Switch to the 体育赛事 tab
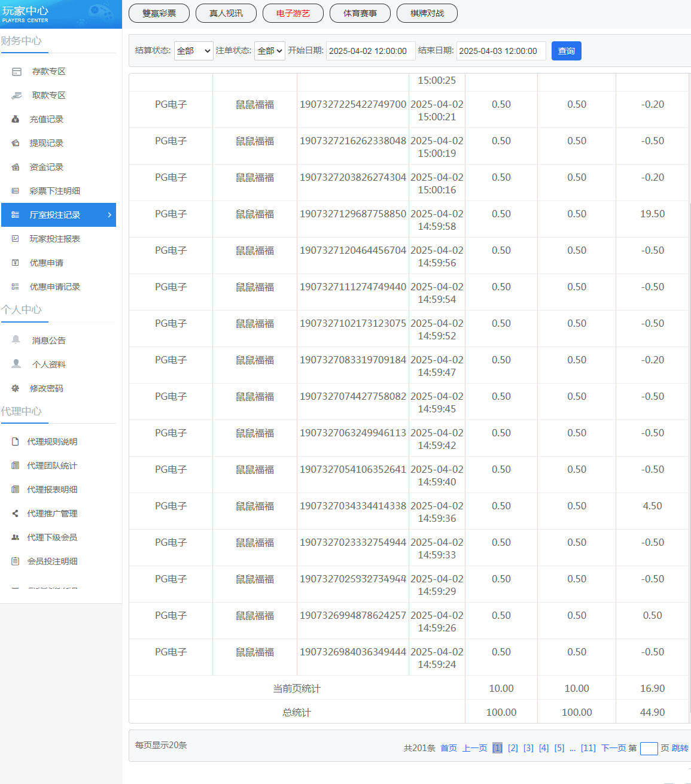This screenshot has width=691, height=784. click(360, 13)
